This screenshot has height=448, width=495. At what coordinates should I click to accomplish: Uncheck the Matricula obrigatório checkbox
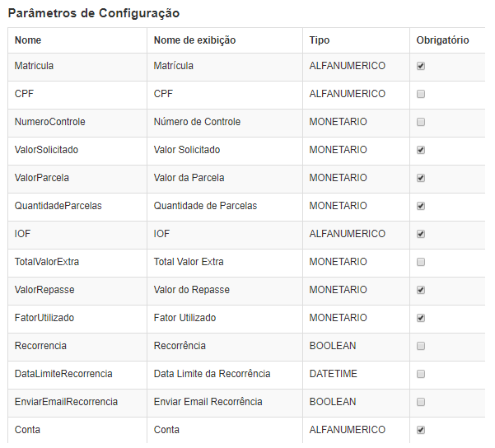coord(421,66)
